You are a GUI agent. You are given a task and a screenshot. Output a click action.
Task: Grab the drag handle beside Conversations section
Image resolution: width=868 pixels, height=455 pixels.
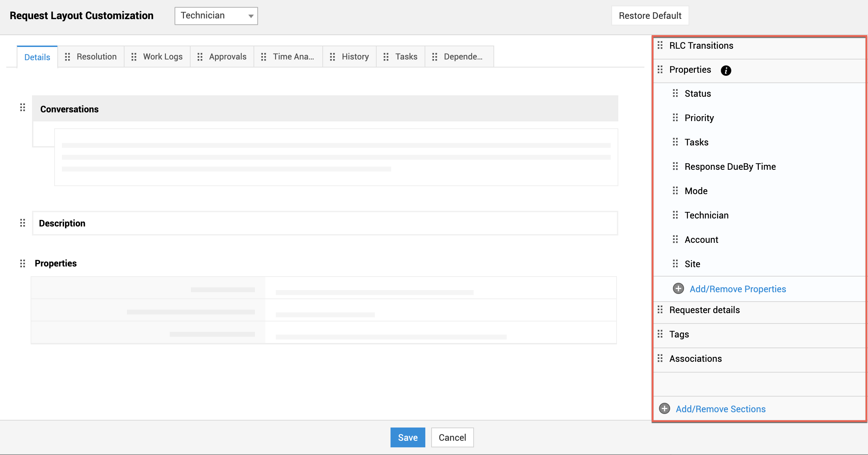(x=23, y=107)
